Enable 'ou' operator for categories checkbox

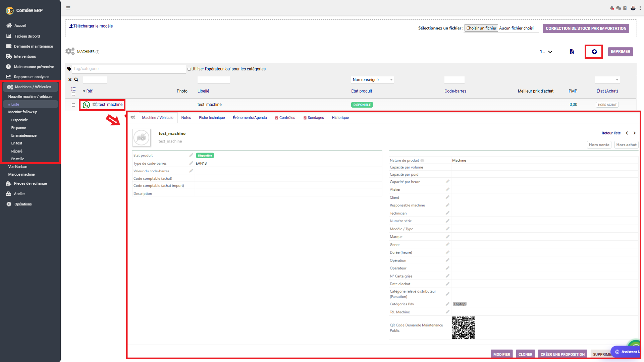(189, 69)
